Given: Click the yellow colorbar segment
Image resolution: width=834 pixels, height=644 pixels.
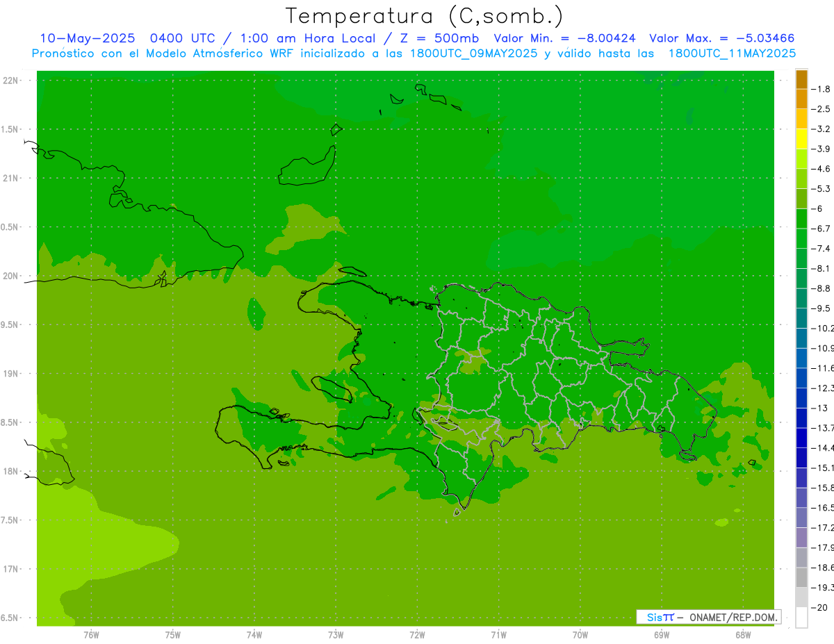Looking at the screenshot, I should tap(801, 139).
